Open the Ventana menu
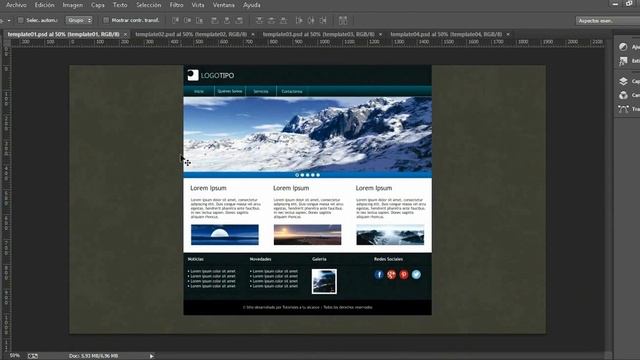 coord(224,5)
